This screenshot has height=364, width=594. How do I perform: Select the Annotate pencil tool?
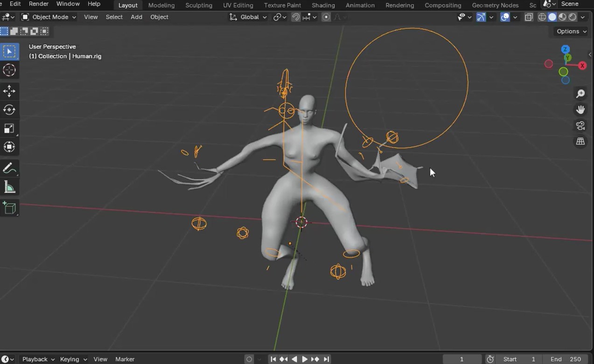tap(9, 168)
